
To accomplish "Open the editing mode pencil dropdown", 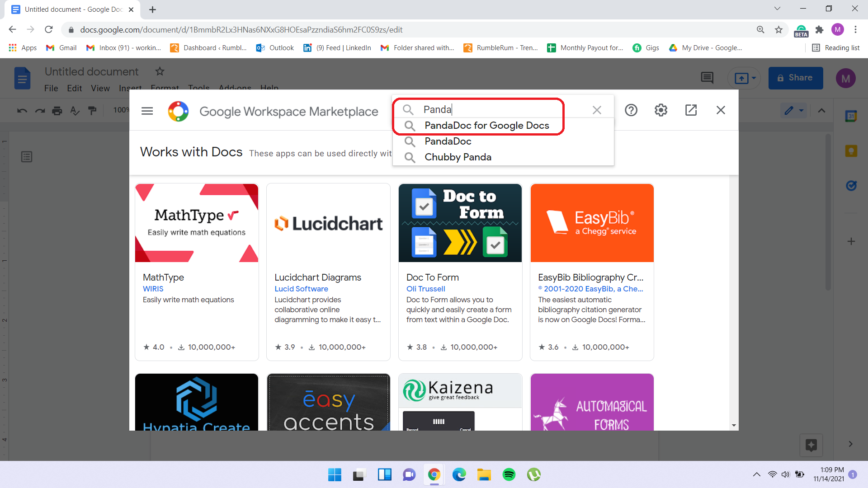I will point(794,110).
